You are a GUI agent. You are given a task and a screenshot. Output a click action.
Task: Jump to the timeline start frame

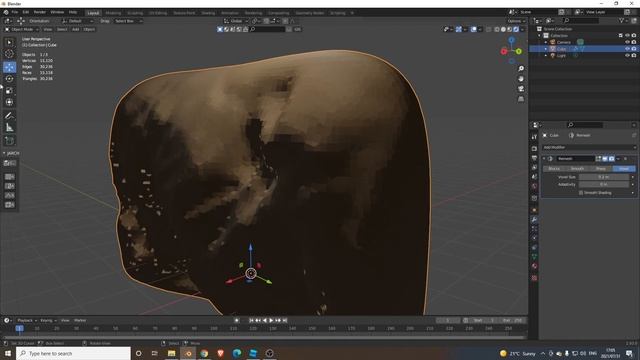tap(251, 320)
